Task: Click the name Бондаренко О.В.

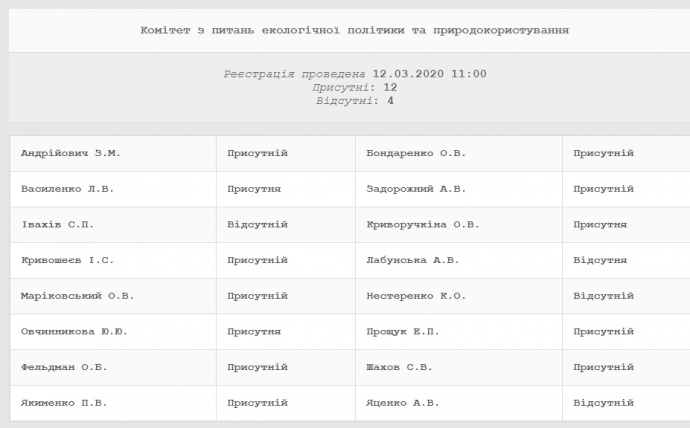Action: (416, 153)
